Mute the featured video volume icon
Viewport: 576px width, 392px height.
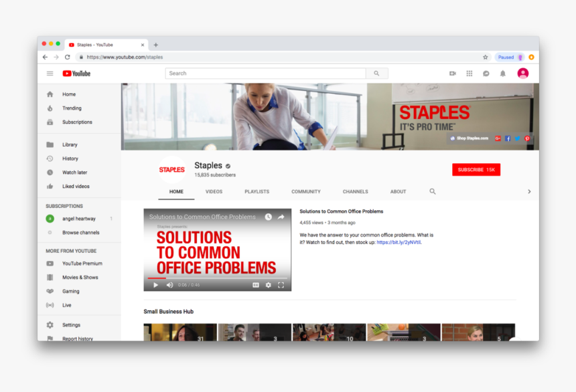click(169, 285)
